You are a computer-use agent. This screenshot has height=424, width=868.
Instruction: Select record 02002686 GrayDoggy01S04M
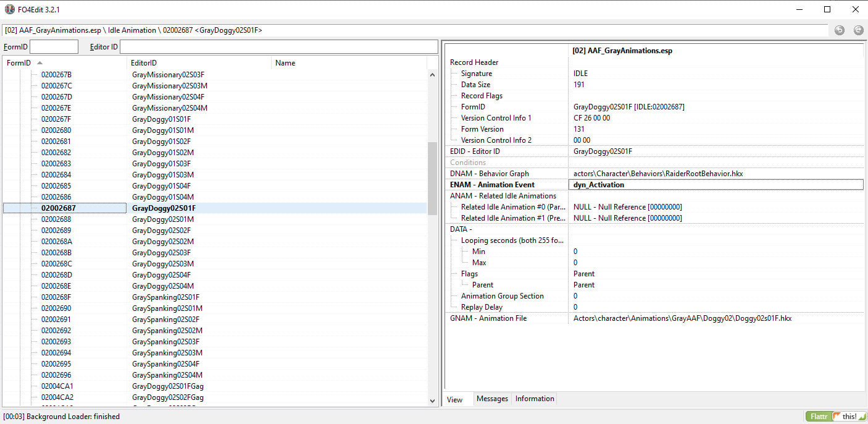pos(215,197)
